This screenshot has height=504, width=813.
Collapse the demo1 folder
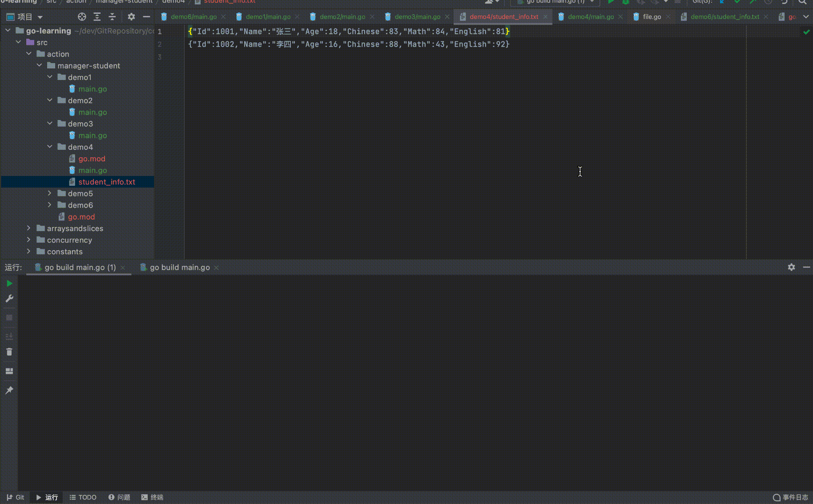(50, 77)
